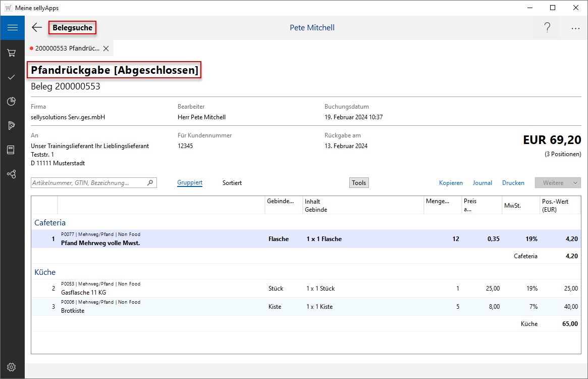Viewport: 588px width, 379px height.
Task: Open the pie chart reports icon
Action: (12, 102)
